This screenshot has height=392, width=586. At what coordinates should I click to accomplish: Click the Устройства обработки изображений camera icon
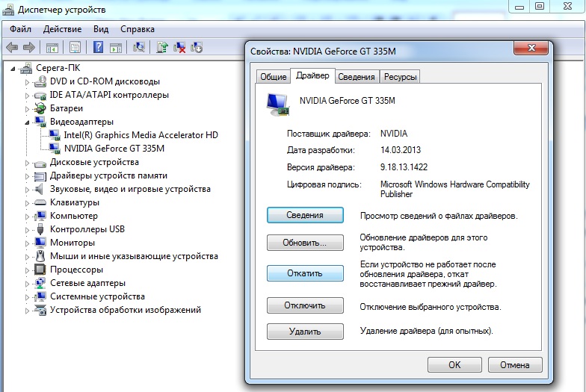pyautogui.click(x=40, y=310)
